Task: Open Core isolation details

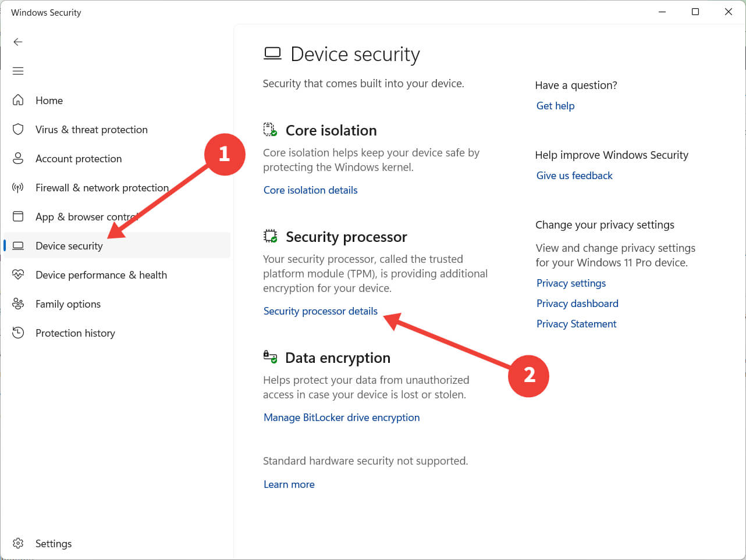Action: click(310, 190)
